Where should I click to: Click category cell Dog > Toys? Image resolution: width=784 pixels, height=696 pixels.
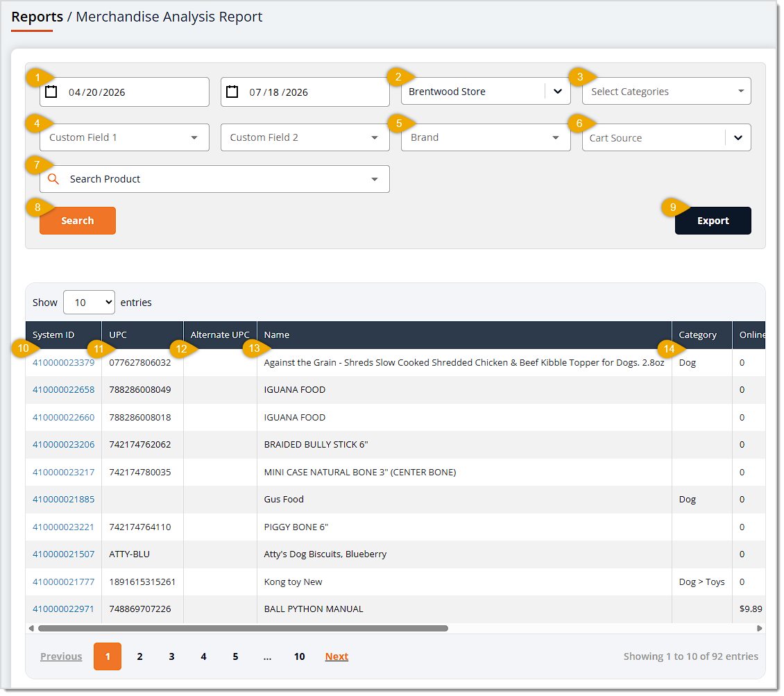pyautogui.click(x=702, y=582)
